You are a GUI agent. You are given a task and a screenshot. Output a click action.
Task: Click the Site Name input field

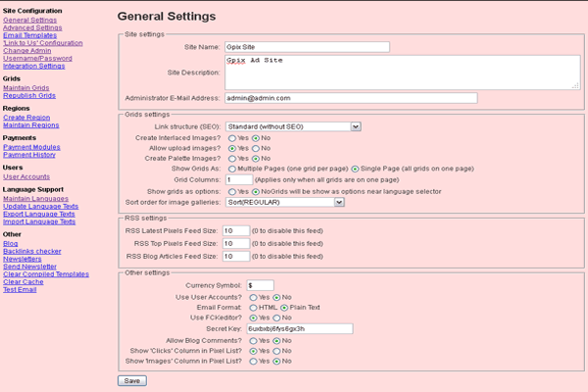coord(307,46)
